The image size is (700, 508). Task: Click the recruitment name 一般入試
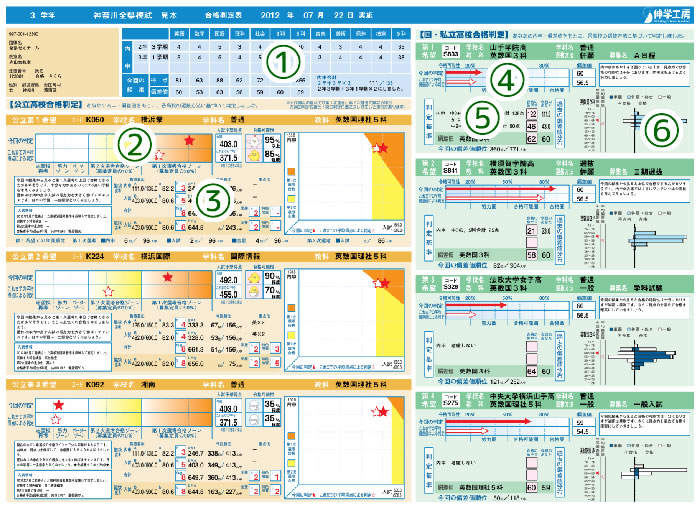[648, 404]
